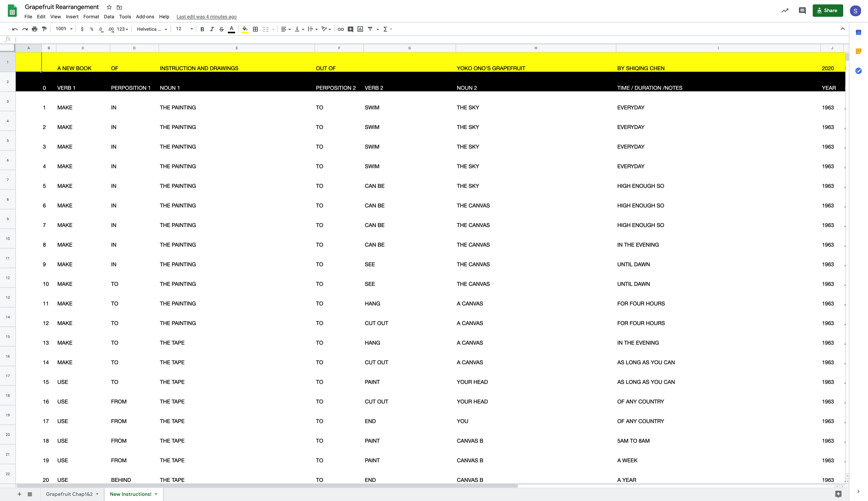Viewport: 868px width, 501px height.
Task: Open the borders tool
Action: (255, 29)
